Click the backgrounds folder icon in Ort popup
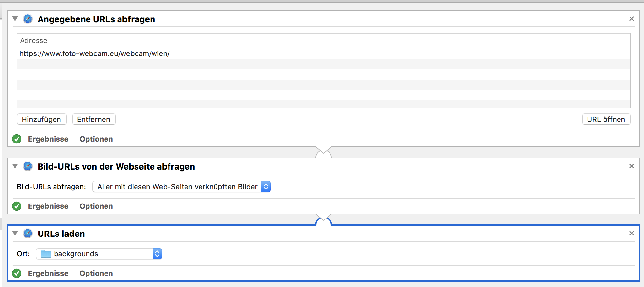 coord(46,254)
